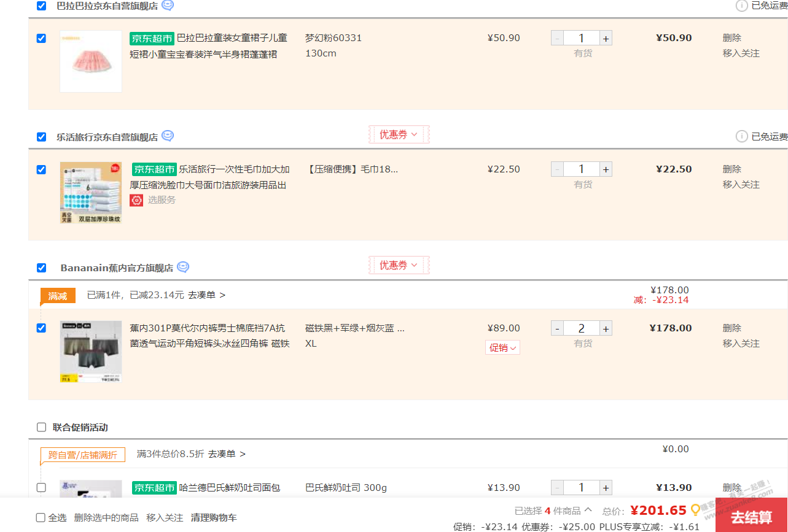Click quantity field of 巴氏鲜奶吐司 bread

point(582,488)
